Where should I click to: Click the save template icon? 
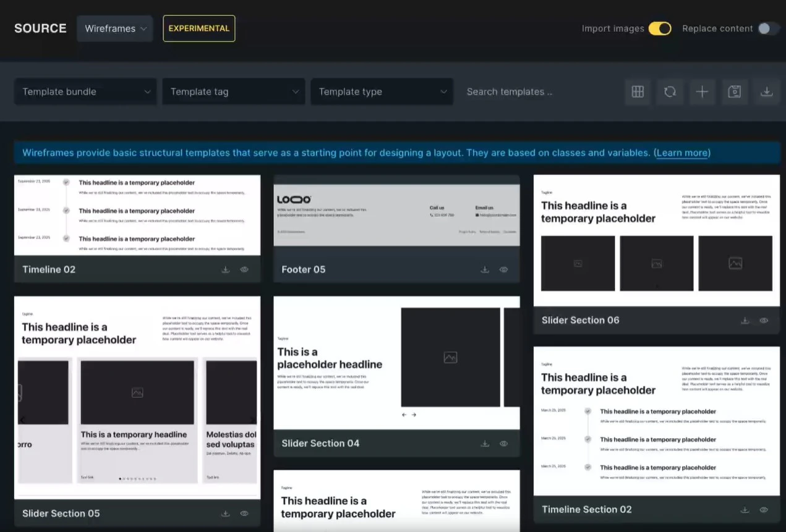(x=734, y=91)
